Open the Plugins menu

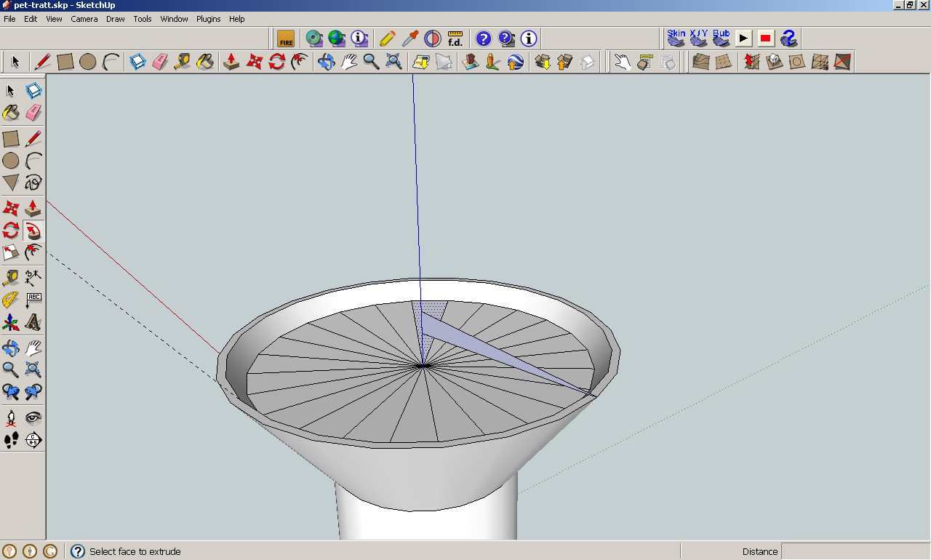pos(209,19)
